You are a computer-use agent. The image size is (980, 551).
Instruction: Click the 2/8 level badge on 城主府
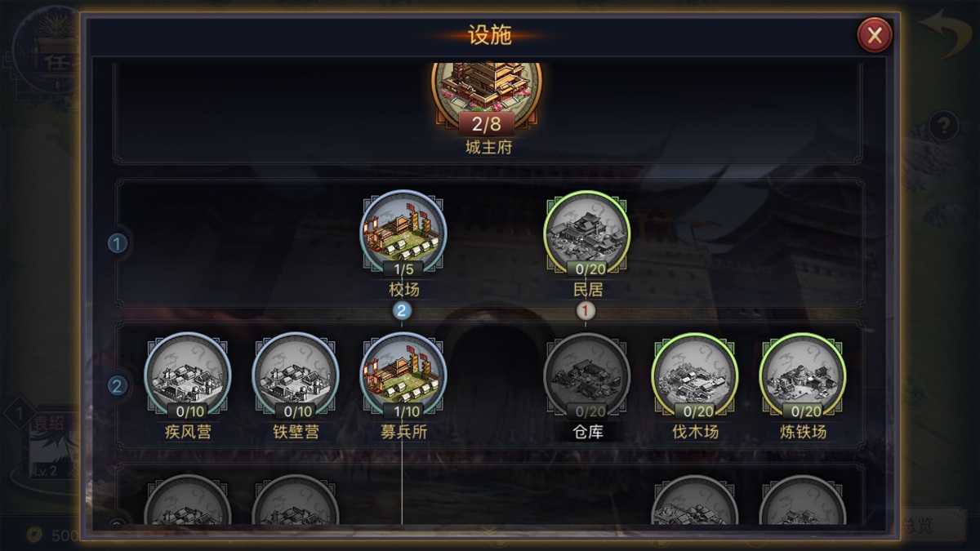[x=487, y=124]
